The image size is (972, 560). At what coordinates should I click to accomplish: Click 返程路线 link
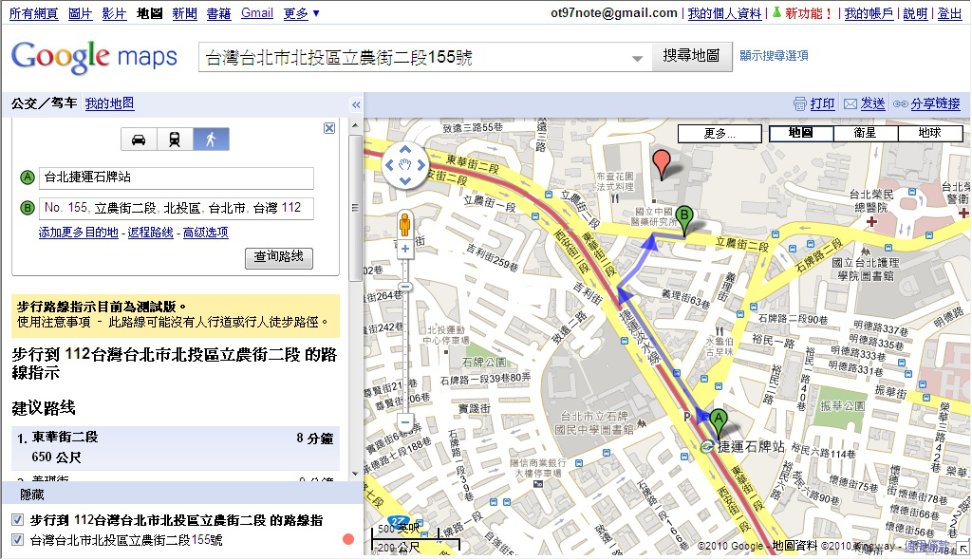point(151,233)
